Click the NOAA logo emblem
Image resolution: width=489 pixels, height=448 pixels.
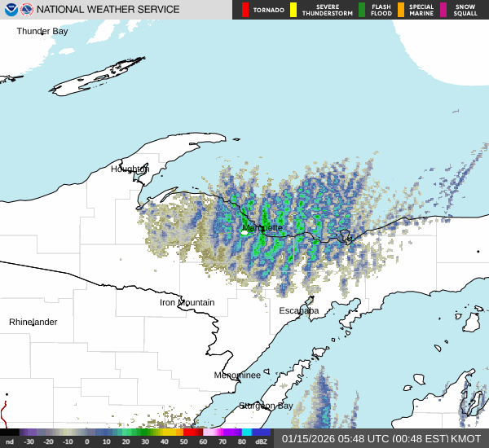pyautogui.click(x=10, y=10)
